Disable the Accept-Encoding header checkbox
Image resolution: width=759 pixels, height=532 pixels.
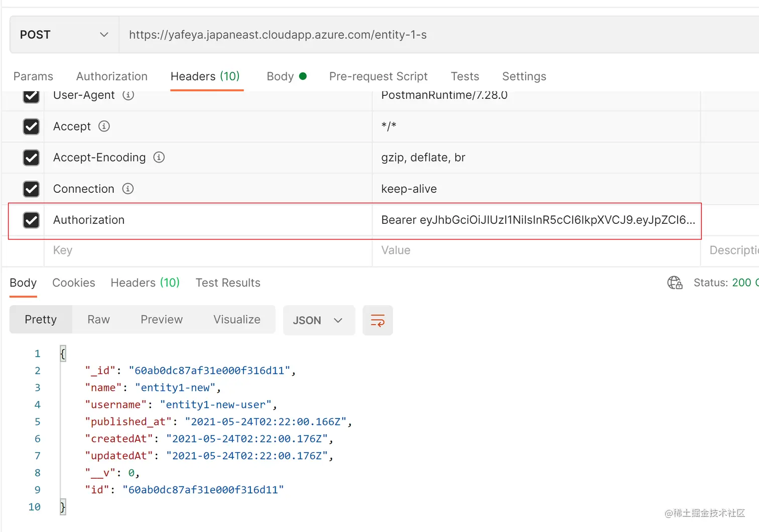click(x=31, y=158)
